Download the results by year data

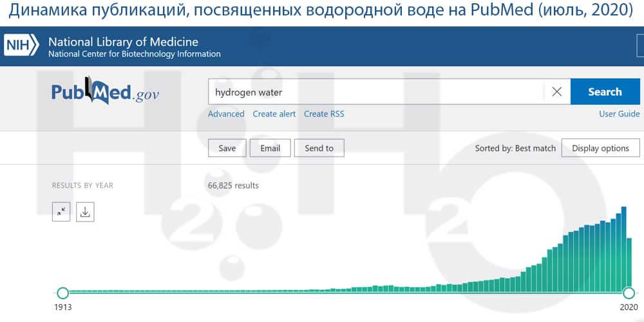[85, 211]
